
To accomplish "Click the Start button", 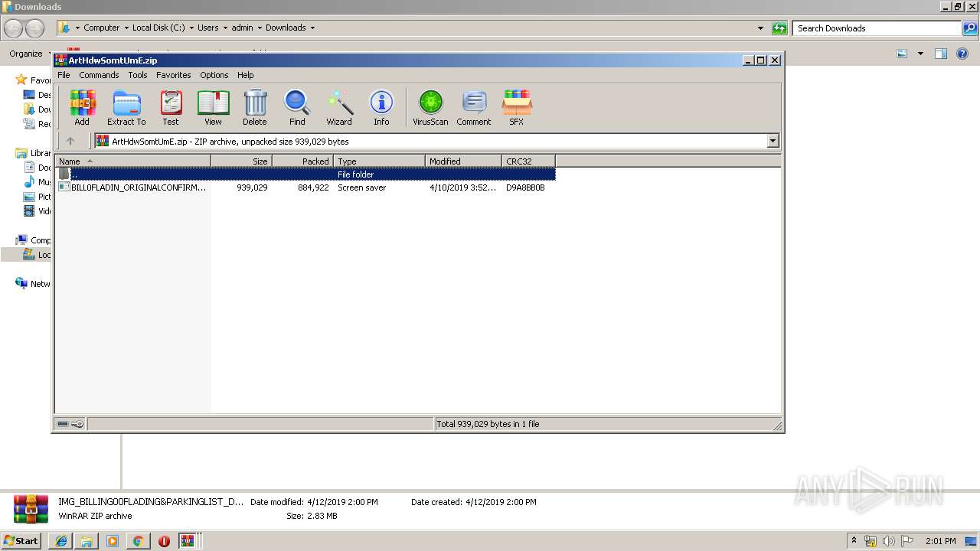I will (x=21, y=541).
